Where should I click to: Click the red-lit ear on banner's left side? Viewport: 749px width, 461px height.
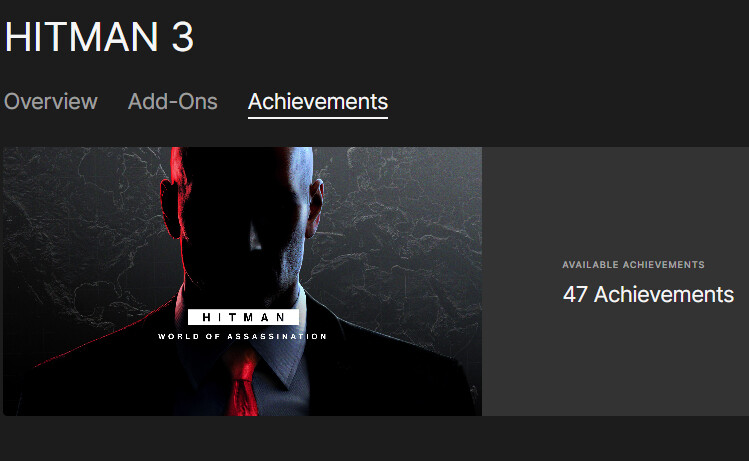click(170, 208)
